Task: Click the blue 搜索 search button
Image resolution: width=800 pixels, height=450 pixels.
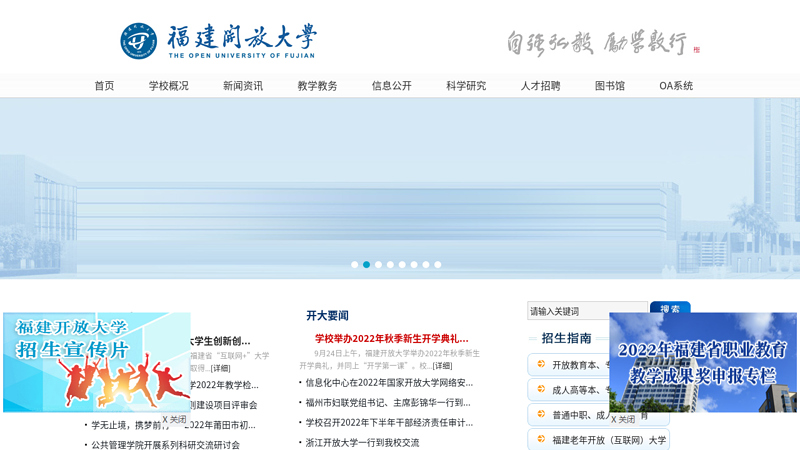Action: point(670,308)
